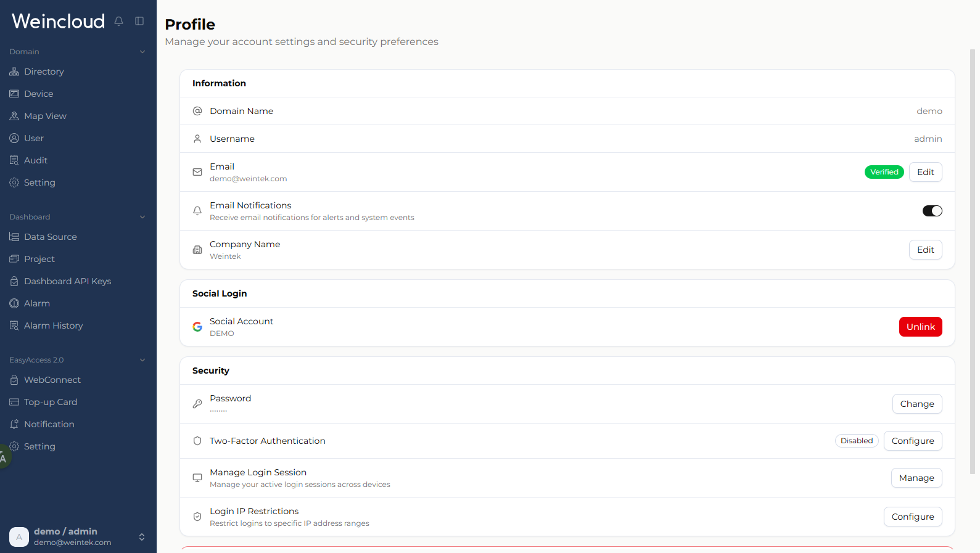
Task: Click the WebConnect icon in sidebar
Action: [14, 380]
